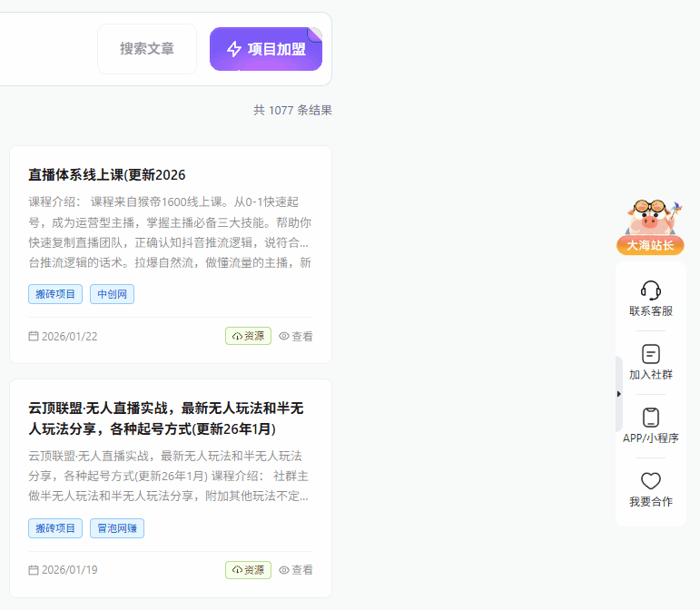The height and width of the screenshot is (610, 700).
Task: Click the 共 1077 条结果 count text
Action: point(293,110)
